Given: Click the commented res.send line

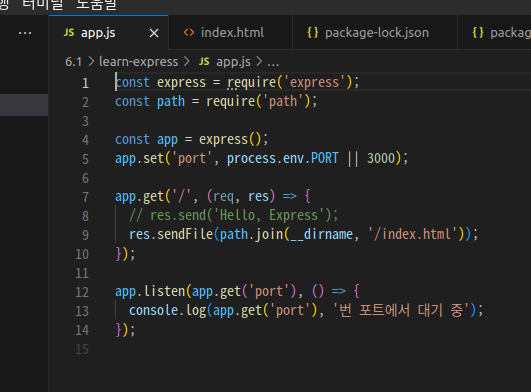Looking at the screenshot, I should pos(233,215).
